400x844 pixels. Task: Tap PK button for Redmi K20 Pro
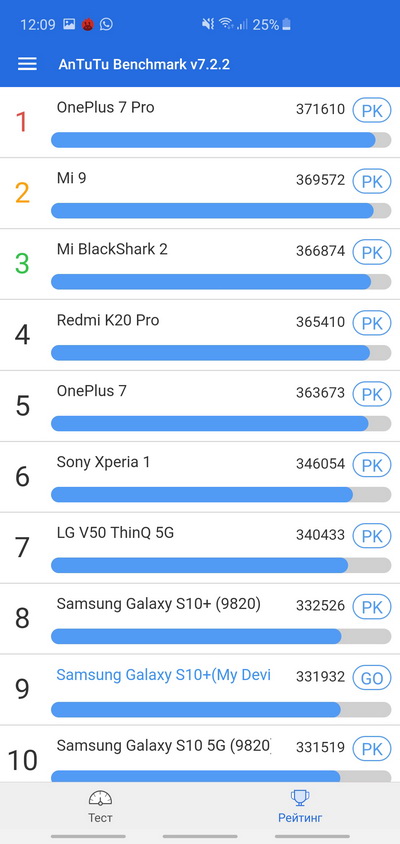371,323
